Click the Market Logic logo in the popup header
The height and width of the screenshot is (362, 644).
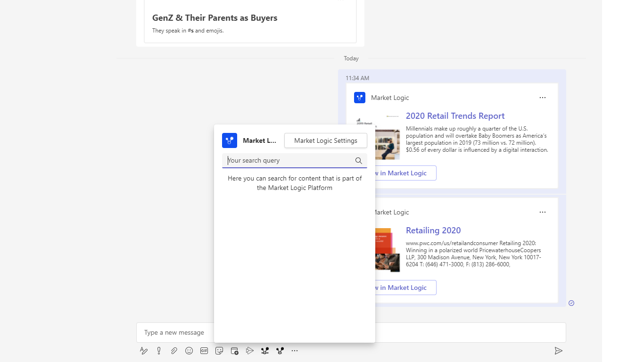point(230,140)
